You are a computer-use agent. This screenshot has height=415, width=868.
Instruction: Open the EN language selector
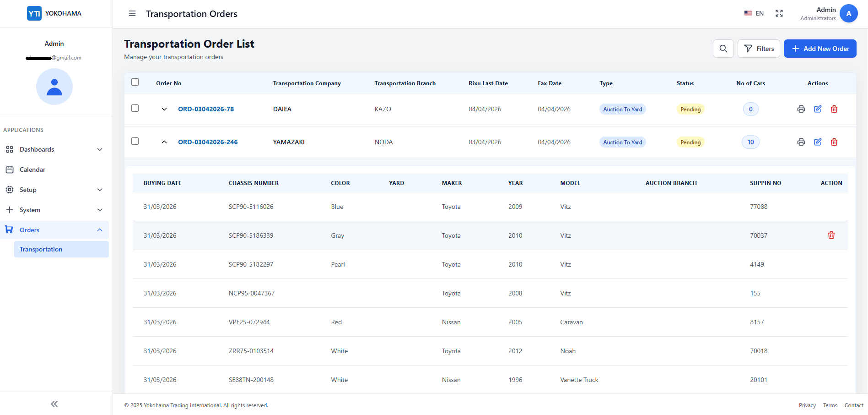pyautogui.click(x=754, y=13)
